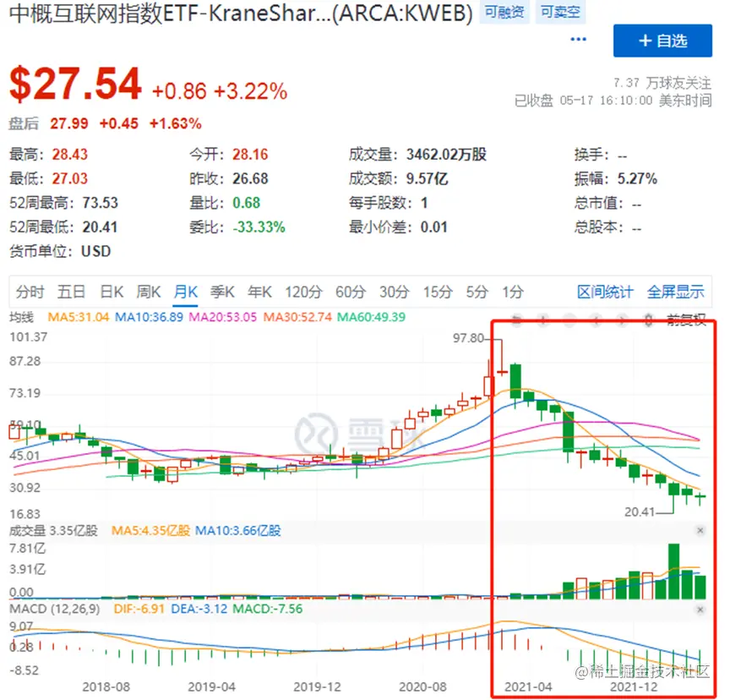Open 全屏显示 fullscreen chart view

(676, 292)
